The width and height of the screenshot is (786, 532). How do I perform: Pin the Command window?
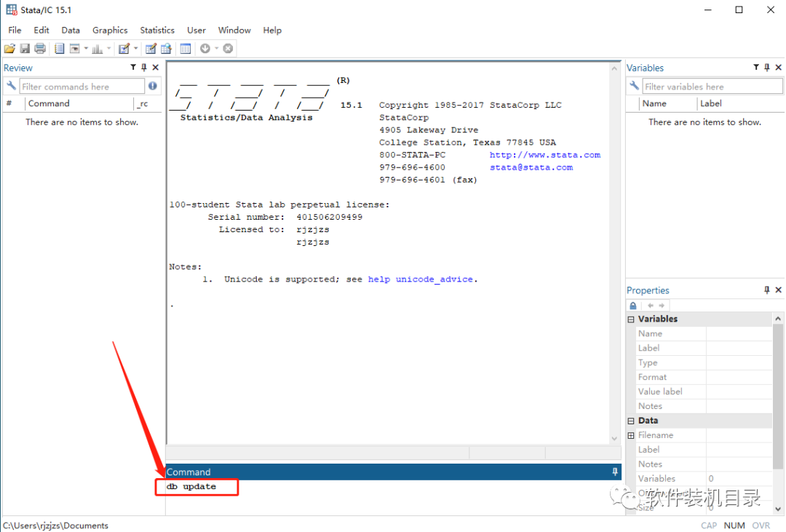[x=614, y=472]
